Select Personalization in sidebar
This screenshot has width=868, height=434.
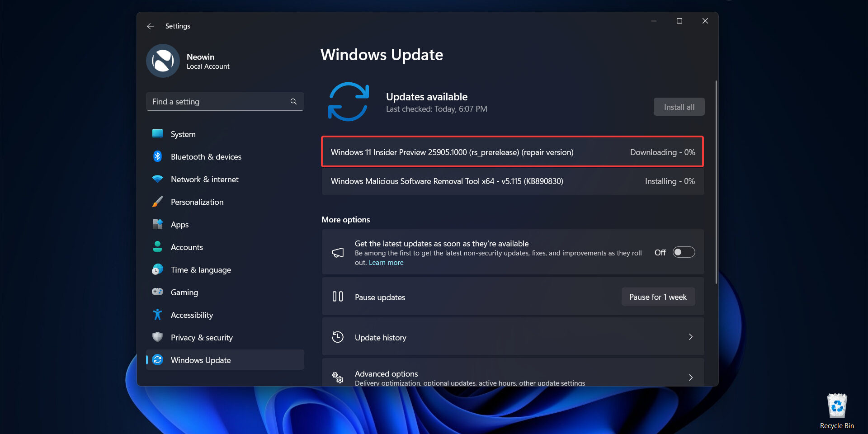click(x=225, y=202)
